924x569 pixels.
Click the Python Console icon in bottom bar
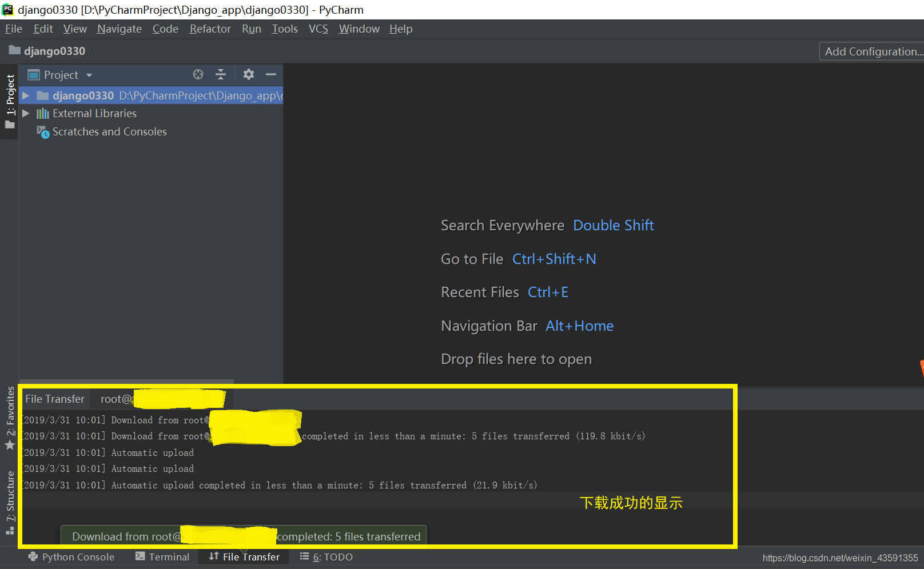coord(33,556)
